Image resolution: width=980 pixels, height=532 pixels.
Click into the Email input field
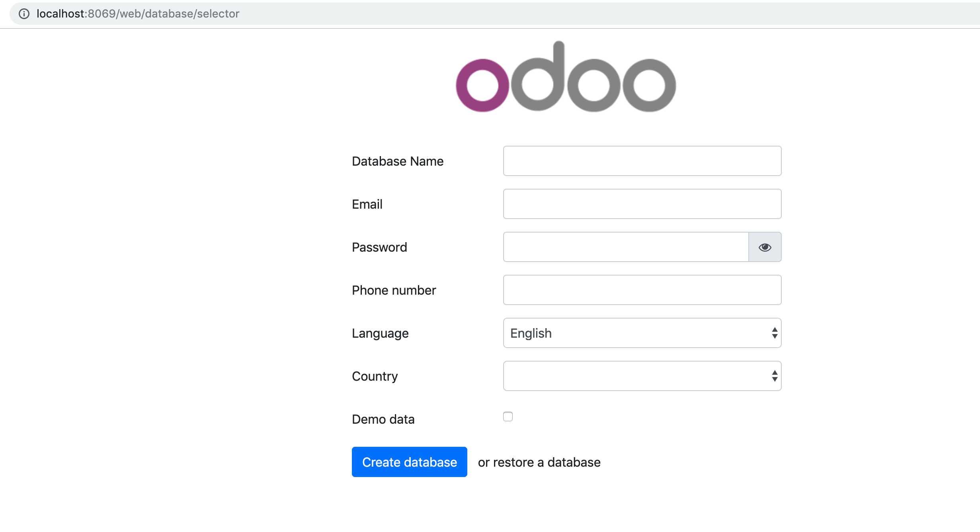pos(642,204)
